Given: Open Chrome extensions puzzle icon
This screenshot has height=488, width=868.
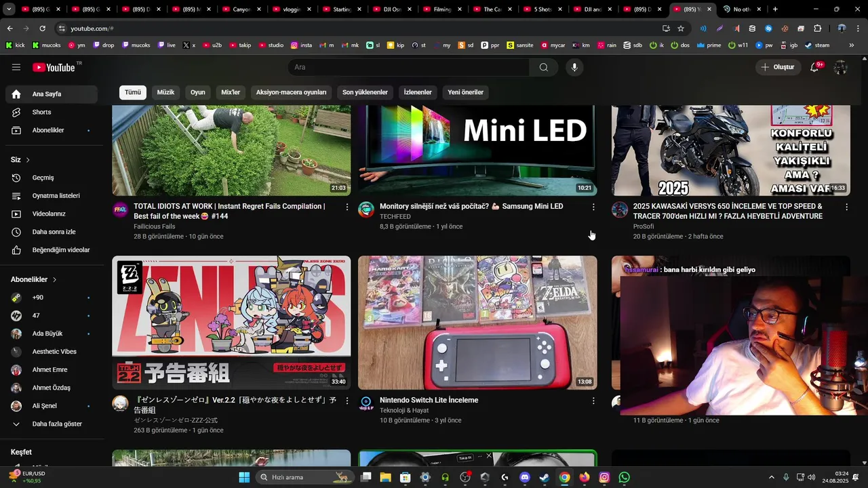Looking at the screenshot, I should click(x=817, y=28).
